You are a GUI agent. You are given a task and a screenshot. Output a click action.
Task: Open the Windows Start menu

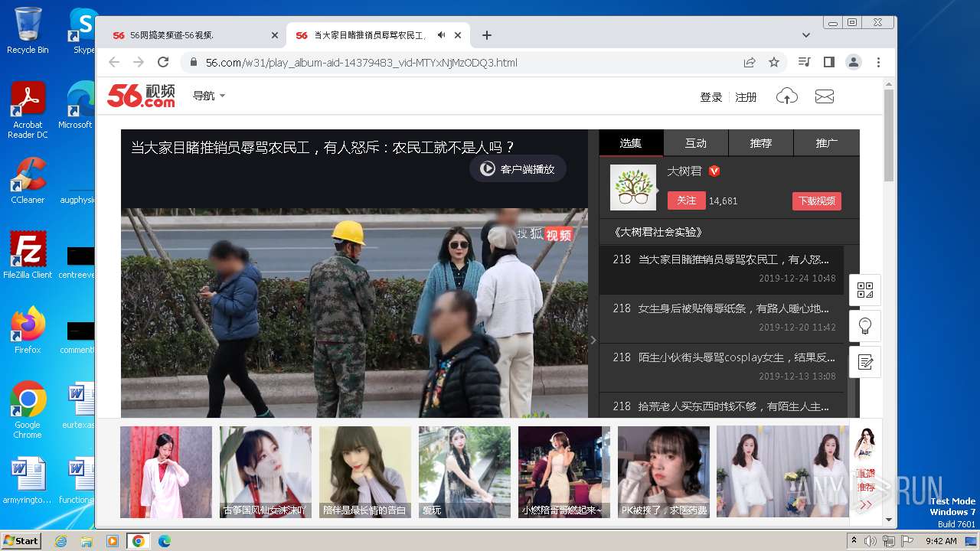click(21, 540)
